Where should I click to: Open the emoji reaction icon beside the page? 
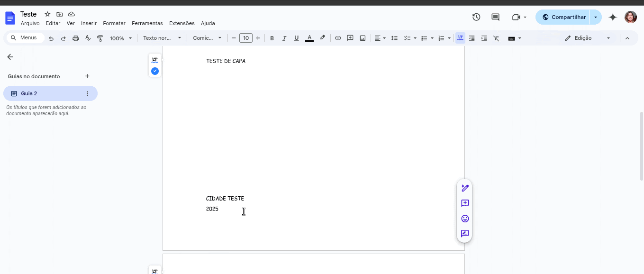tap(465, 219)
